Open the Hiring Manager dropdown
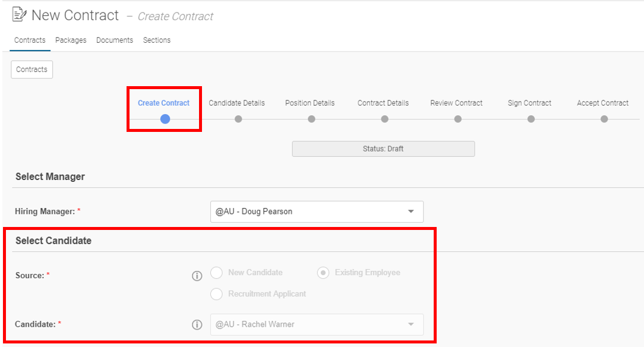 click(x=317, y=212)
